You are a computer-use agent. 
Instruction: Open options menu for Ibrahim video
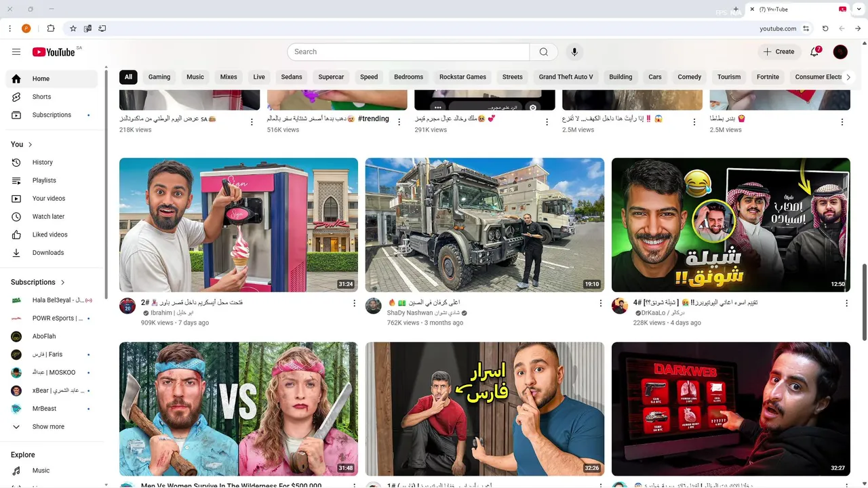[354, 304]
